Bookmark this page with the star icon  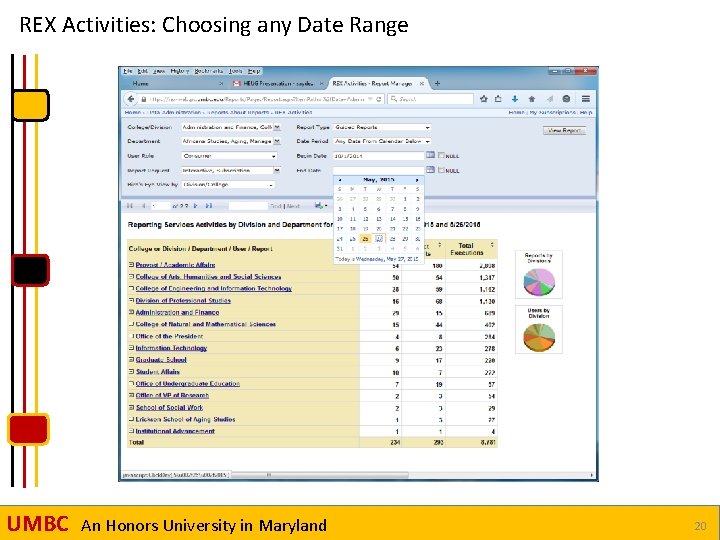[x=484, y=99]
